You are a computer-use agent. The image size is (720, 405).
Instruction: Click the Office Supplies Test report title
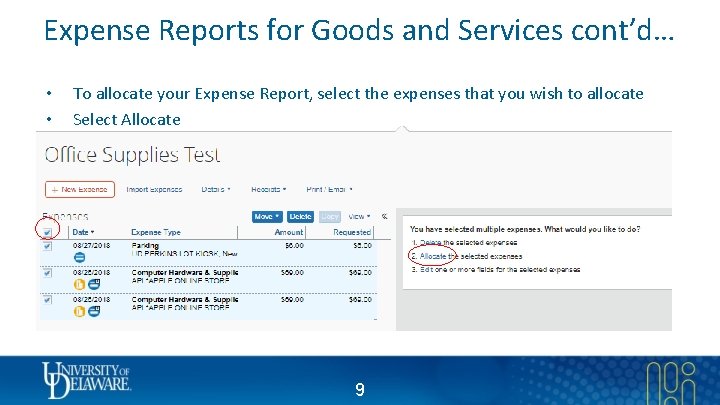click(132, 155)
